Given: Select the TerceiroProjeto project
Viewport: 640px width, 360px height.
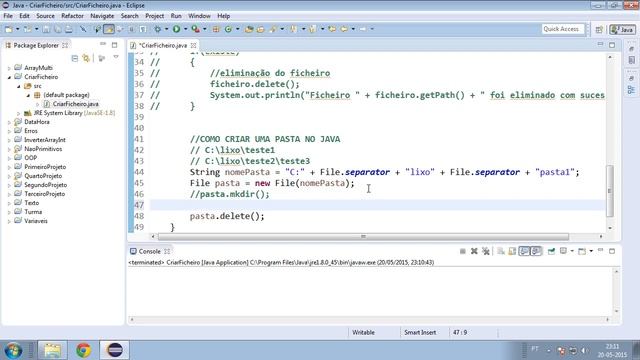Looking at the screenshot, I should [44, 194].
